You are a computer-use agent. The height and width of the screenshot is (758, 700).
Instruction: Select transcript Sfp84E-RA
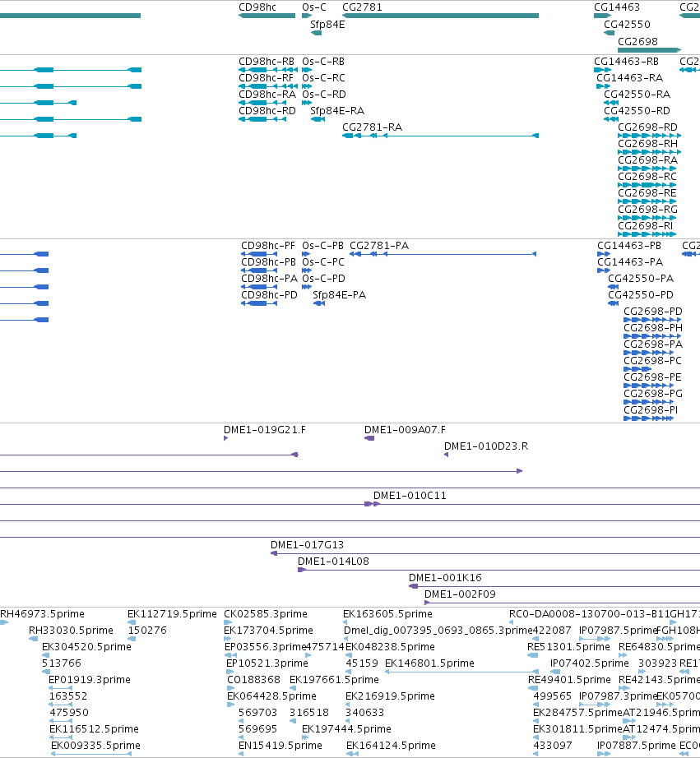[x=337, y=111]
